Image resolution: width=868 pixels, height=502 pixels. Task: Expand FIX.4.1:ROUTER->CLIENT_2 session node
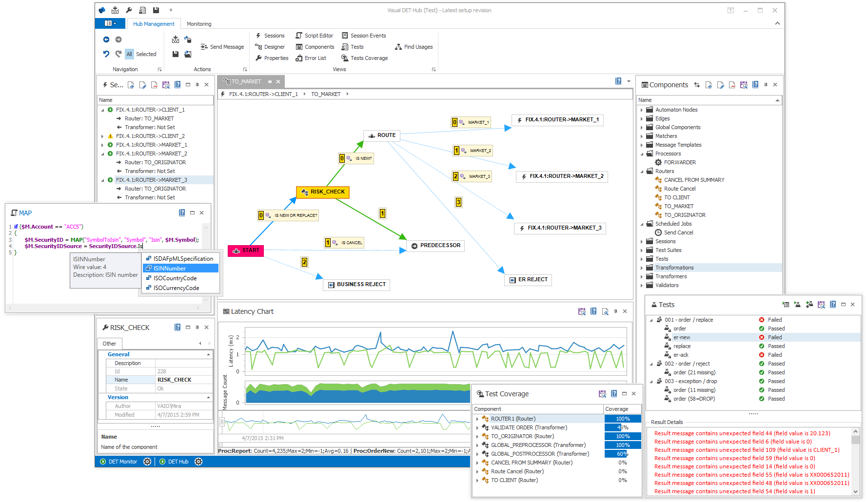tap(102, 136)
